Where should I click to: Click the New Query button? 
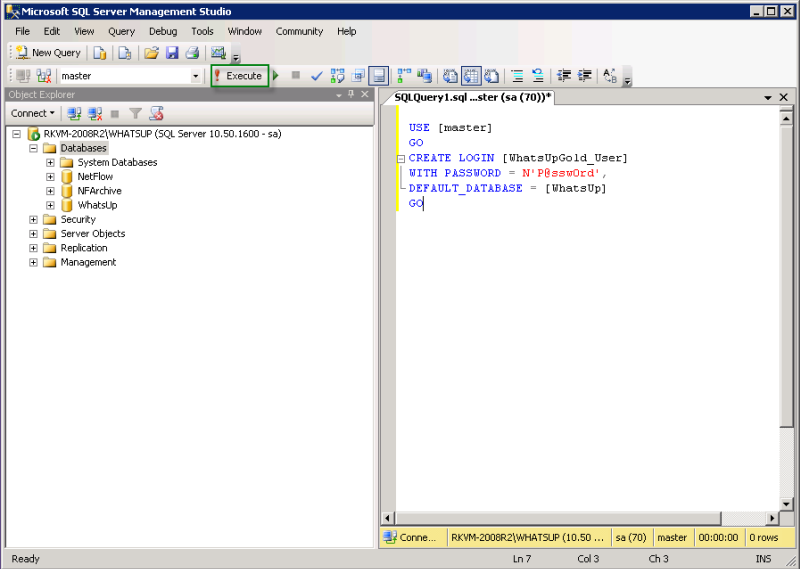[x=48, y=53]
